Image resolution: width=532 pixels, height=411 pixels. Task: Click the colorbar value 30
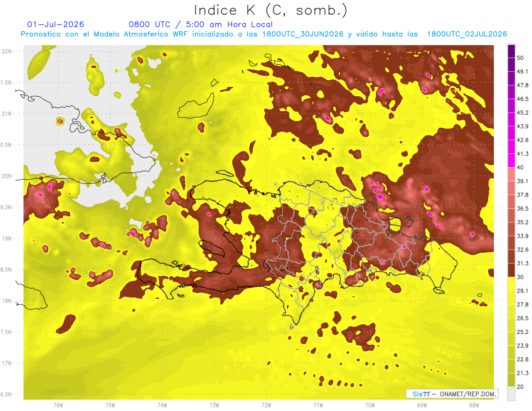(x=520, y=277)
